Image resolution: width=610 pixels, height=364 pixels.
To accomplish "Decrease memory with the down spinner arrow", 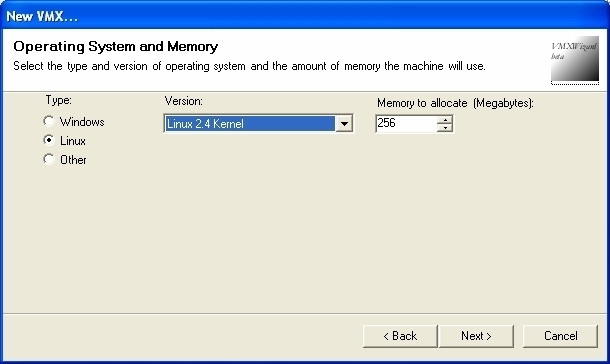I will tap(445, 128).
